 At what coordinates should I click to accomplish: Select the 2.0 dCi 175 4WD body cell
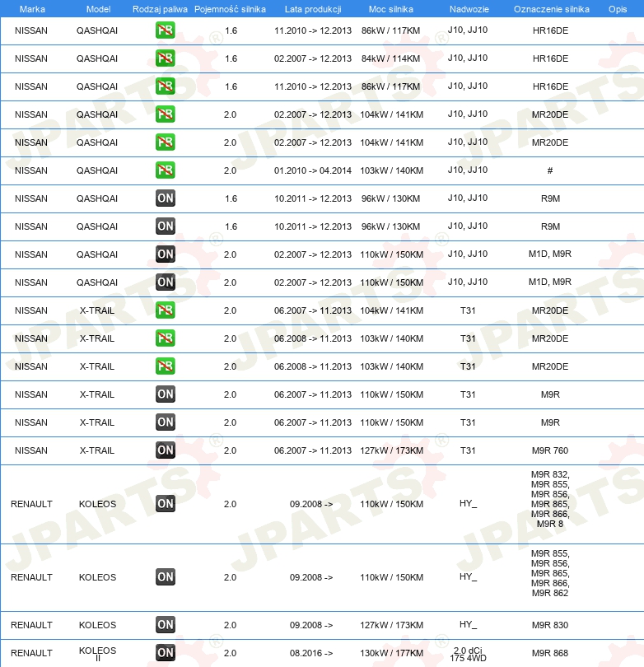468,655
